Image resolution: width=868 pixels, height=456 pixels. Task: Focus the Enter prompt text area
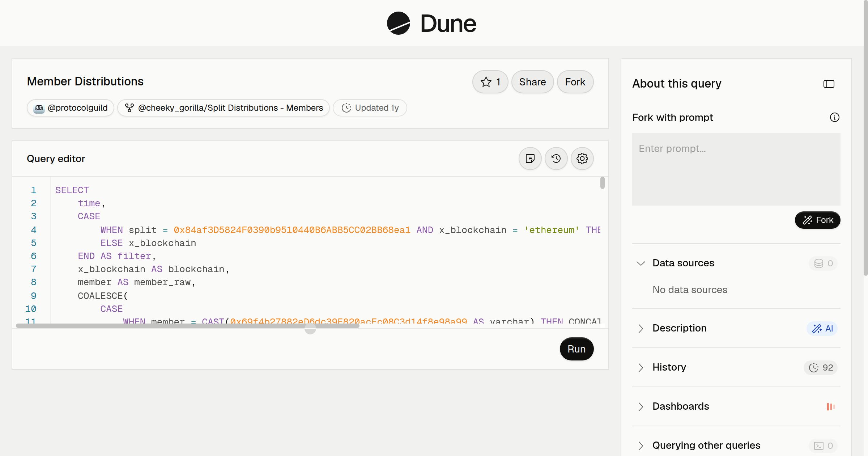coord(736,169)
